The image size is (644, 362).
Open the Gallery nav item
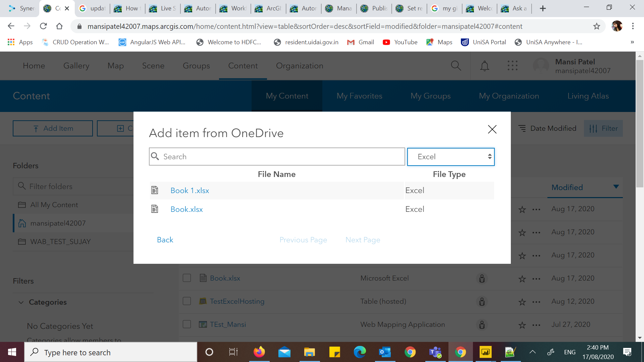coord(76,66)
